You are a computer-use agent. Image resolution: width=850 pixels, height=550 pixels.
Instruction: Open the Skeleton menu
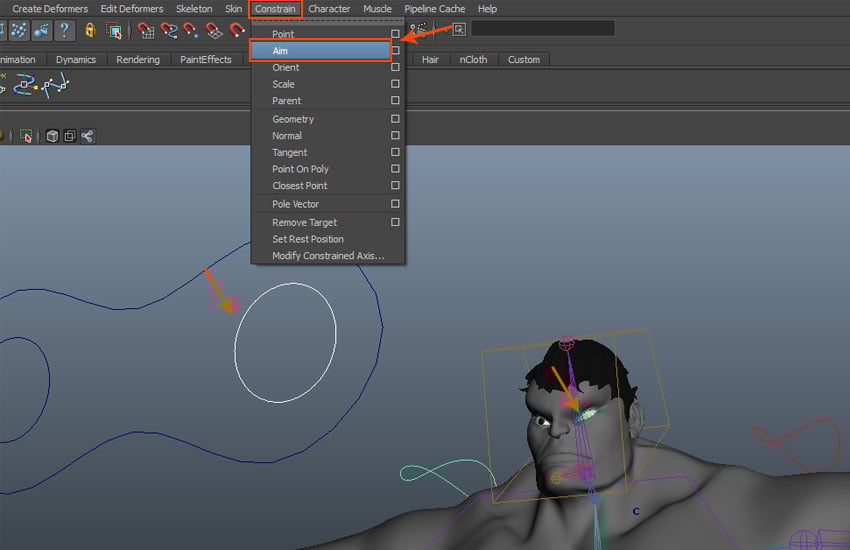[194, 9]
